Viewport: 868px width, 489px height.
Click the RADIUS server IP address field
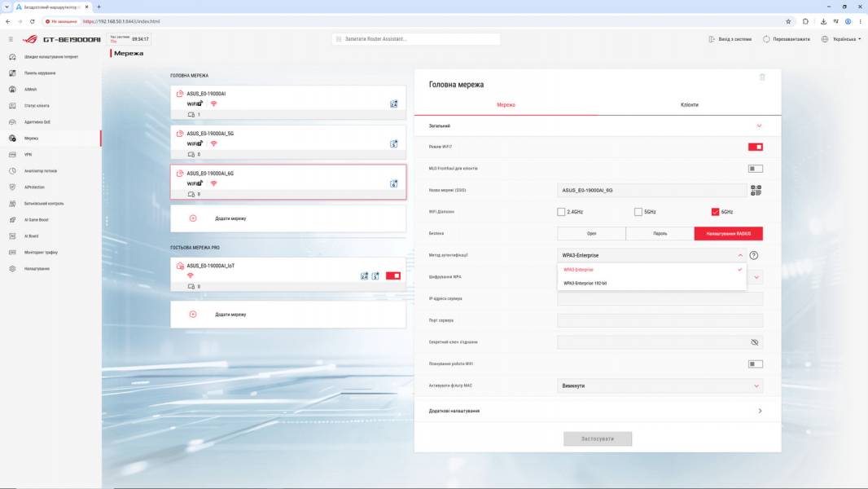pos(660,299)
